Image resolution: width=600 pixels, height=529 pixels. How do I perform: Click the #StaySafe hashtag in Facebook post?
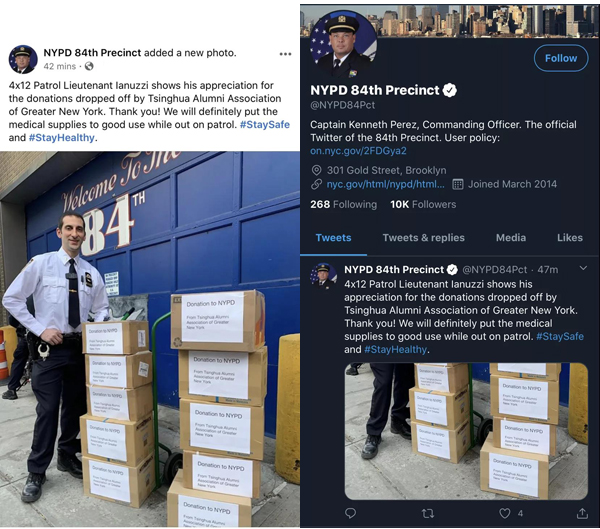[265, 125]
